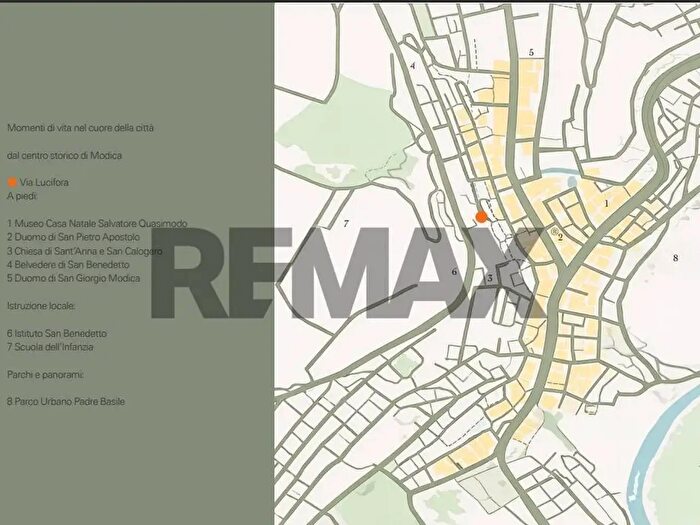The width and height of the screenshot is (700, 525).
Task: Select "7 Scuola dell'Infanzia" entry
Action: (x=50, y=347)
